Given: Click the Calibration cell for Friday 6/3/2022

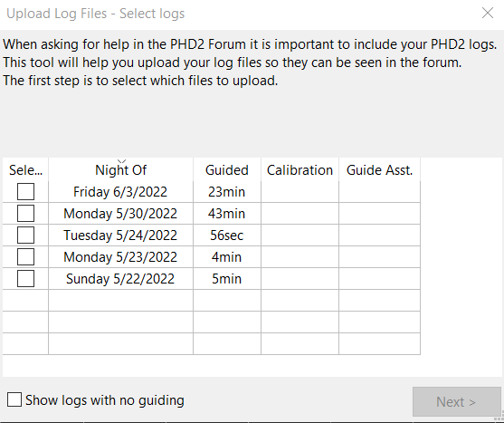Looking at the screenshot, I should click(x=300, y=192).
